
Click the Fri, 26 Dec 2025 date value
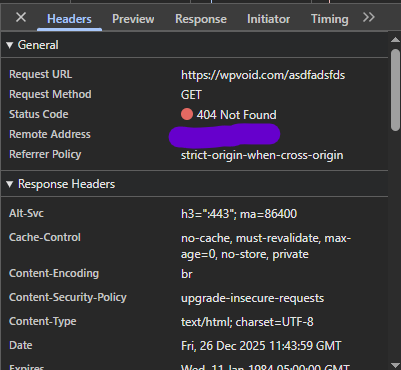click(x=261, y=346)
